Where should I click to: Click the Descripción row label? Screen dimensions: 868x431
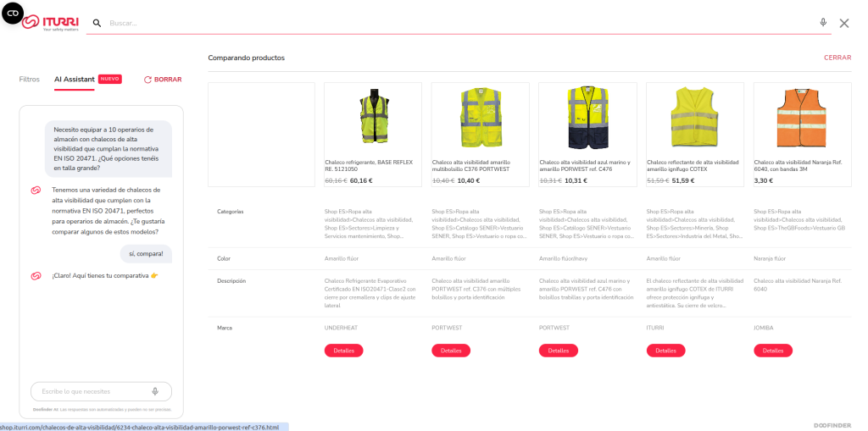click(x=231, y=280)
